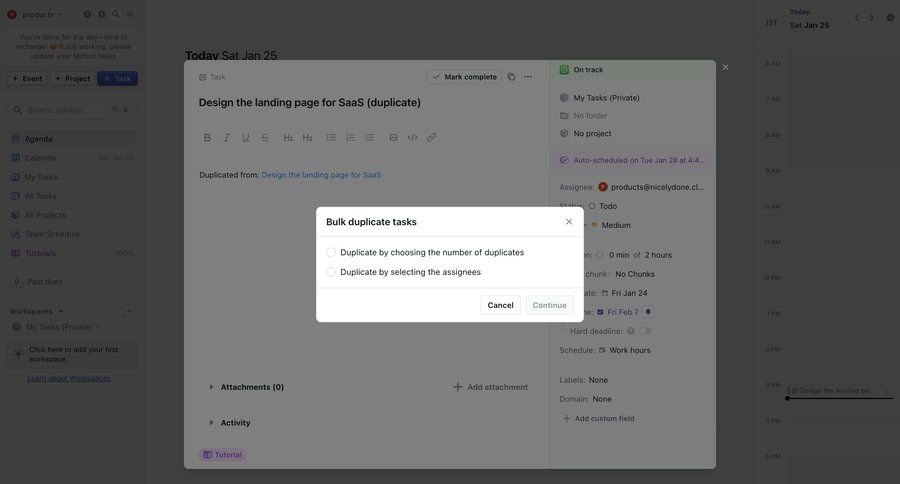The image size is (900, 484).
Task: Close the Bulk duplicate tasks dialog
Action: (x=569, y=222)
